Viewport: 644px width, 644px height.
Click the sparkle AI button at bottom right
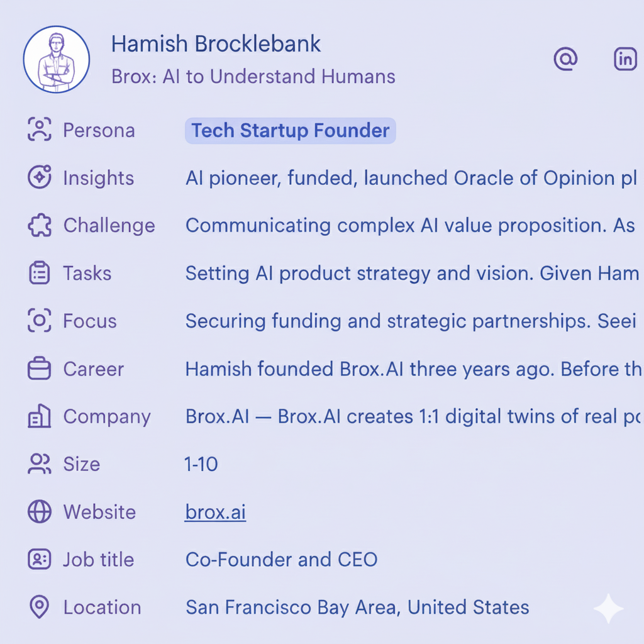(608, 608)
